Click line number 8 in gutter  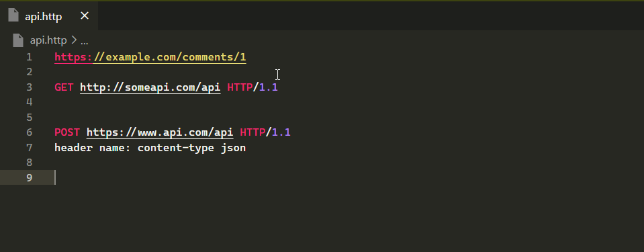coord(29,163)
